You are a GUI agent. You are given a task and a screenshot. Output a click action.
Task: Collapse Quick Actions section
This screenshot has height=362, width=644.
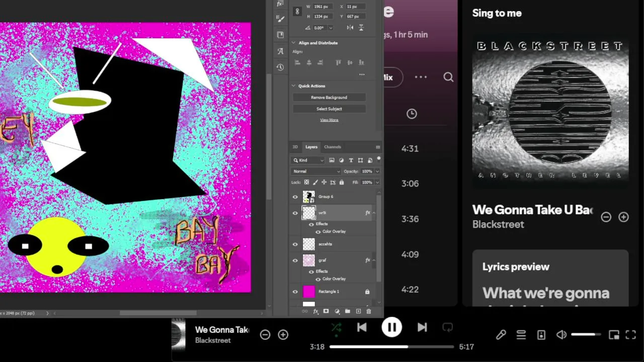pos(293,86)
